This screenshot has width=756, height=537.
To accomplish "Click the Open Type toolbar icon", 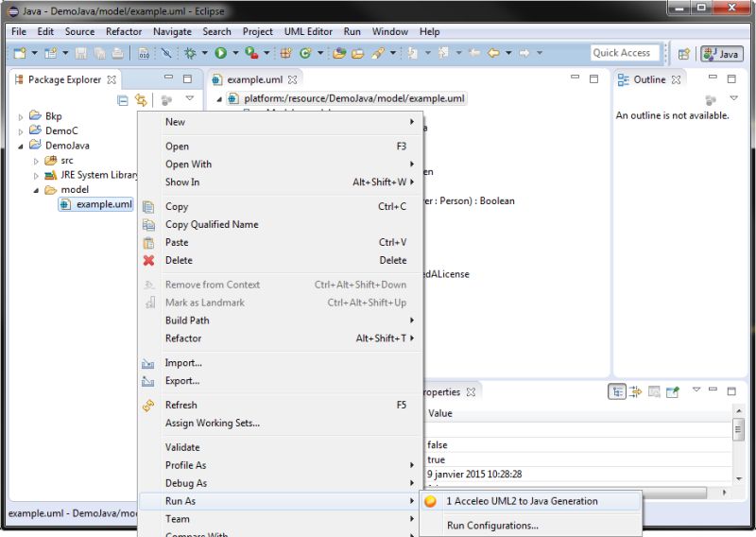I will coord(339,53).
